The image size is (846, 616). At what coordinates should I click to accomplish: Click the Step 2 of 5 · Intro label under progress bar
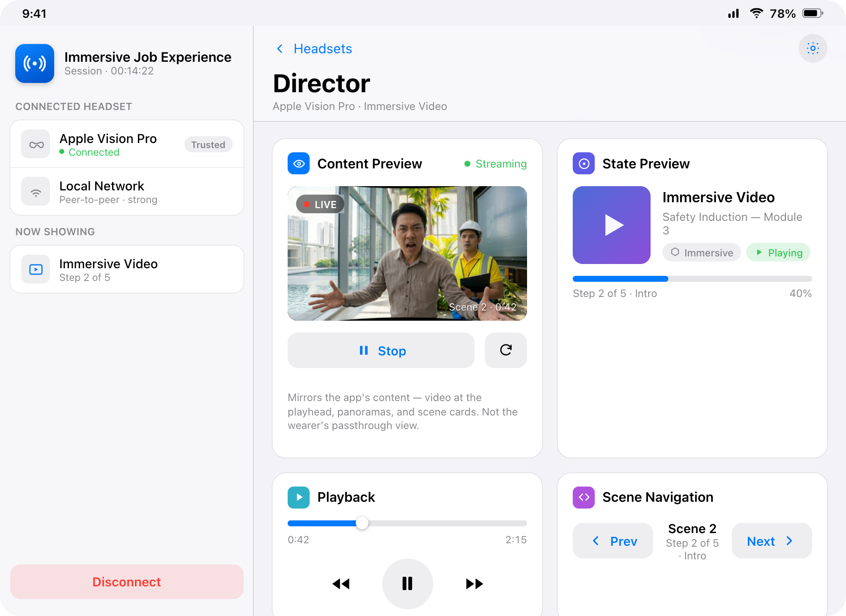pos(615,294)
